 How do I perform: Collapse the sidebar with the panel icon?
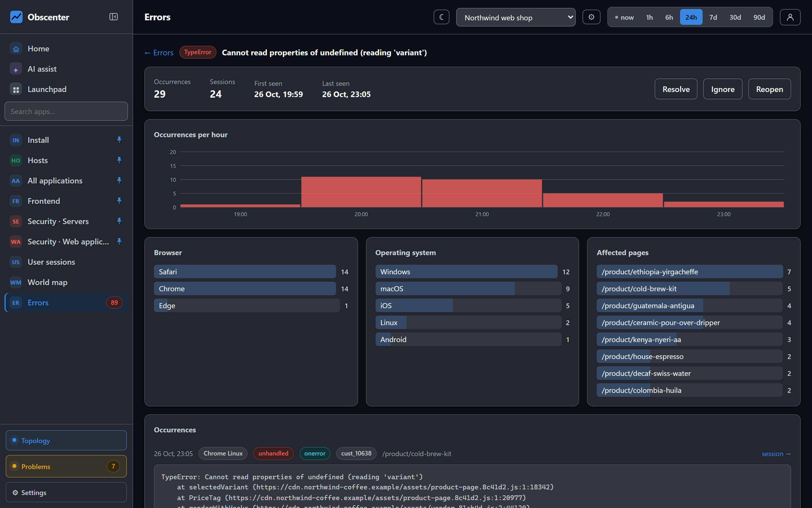coord(113,17)
